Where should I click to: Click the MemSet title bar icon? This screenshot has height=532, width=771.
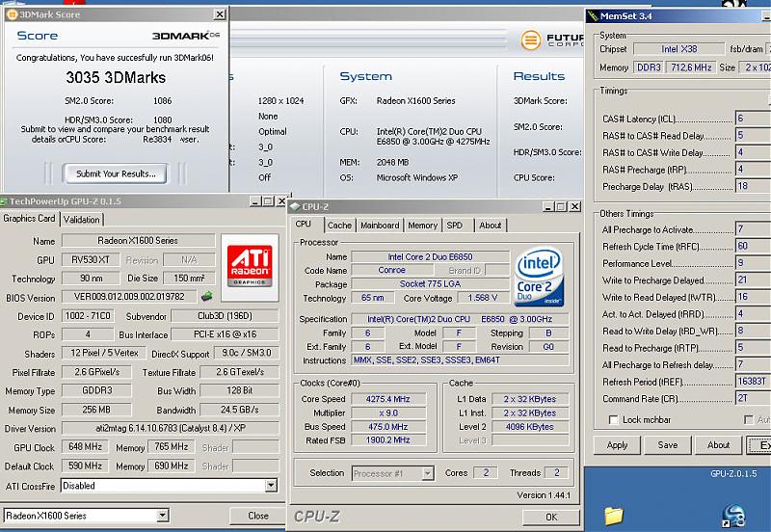593,16
